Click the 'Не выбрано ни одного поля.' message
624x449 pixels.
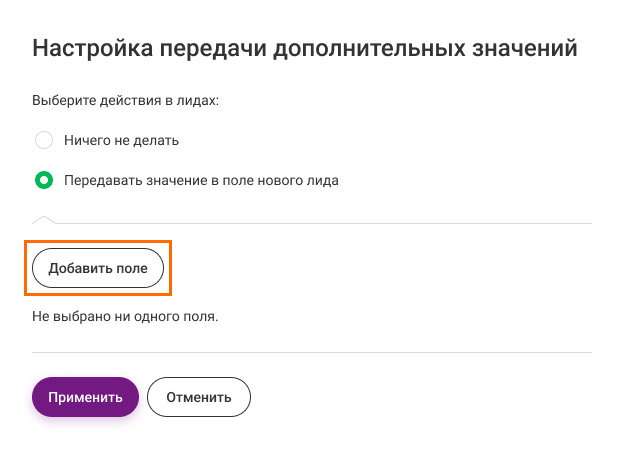click(x=125, y=316)
